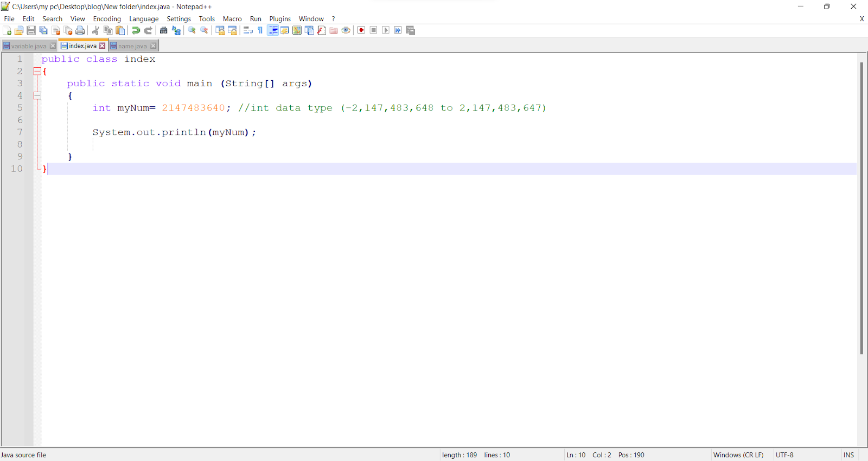Click the Save All toolbar icon

click(x=43, y=30)
